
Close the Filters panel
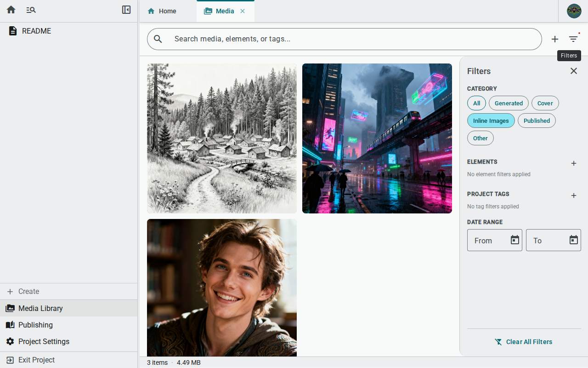click(x=574, y=71)
